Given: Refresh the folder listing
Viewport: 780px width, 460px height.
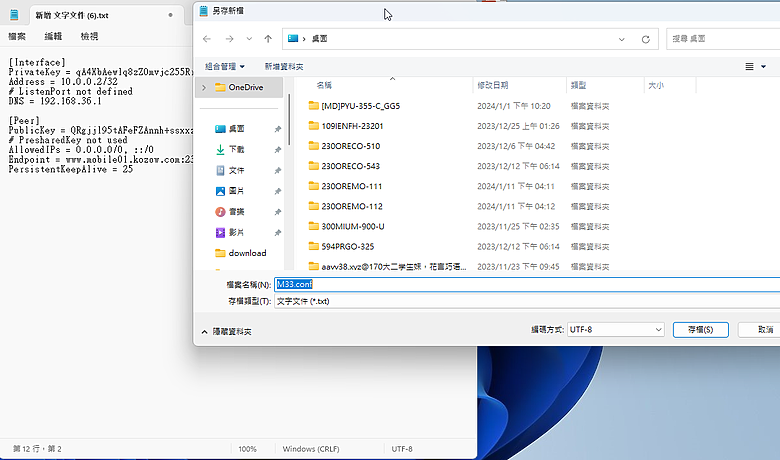Looking at the screenshot, I should [x=646, y=39].
